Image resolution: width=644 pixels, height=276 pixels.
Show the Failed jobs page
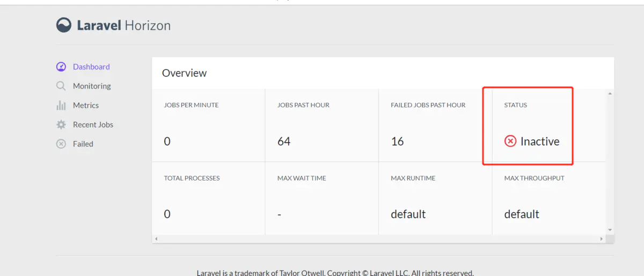pos(83,144)
